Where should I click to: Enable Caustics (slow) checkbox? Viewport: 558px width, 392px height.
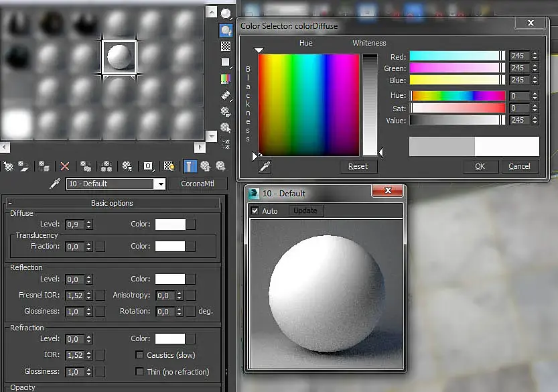pyautogui.click(x=139, y=355)
